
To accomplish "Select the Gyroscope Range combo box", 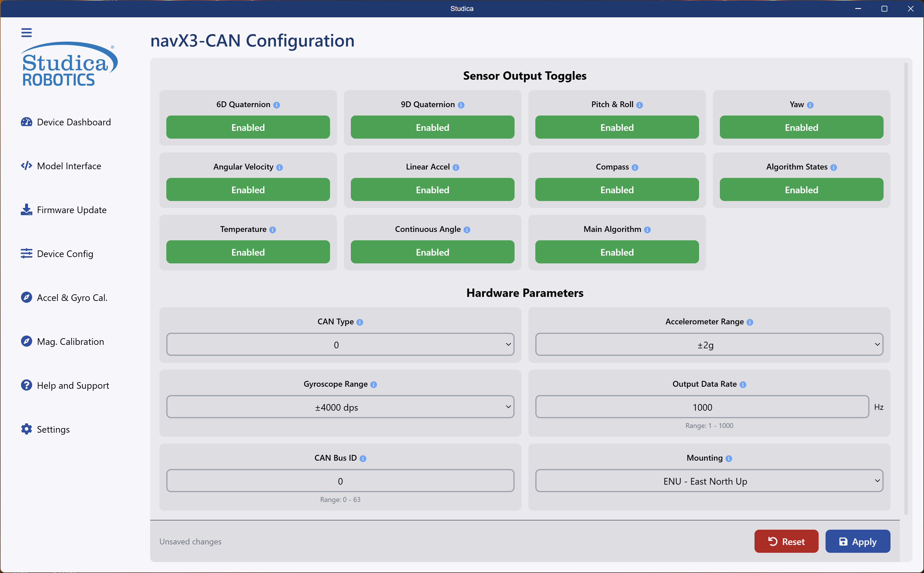I will (x=340, y=407).
